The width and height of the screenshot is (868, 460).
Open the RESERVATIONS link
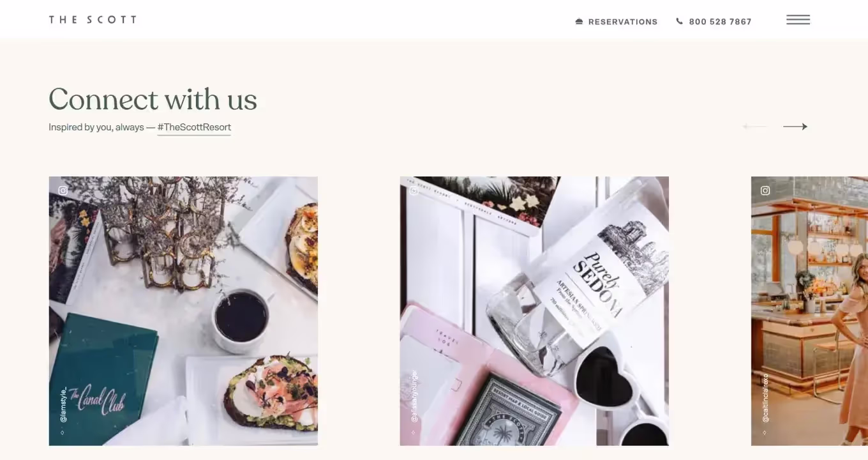623,22
